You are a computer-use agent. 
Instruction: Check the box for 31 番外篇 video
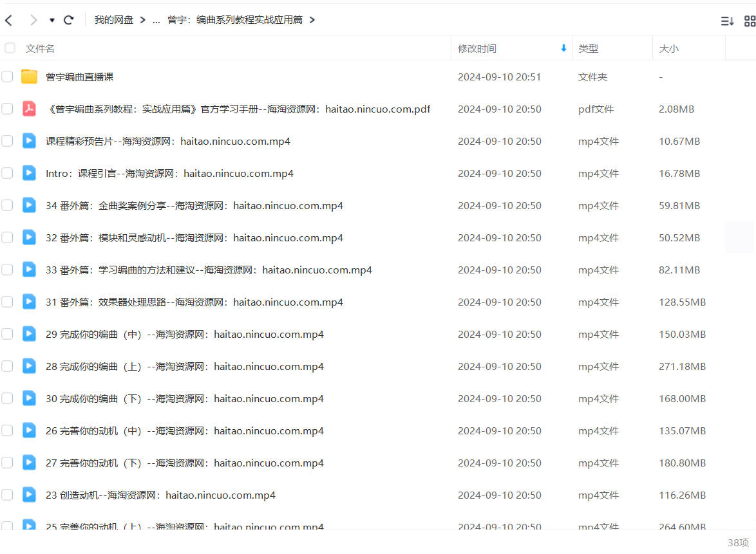click(6, 302)
